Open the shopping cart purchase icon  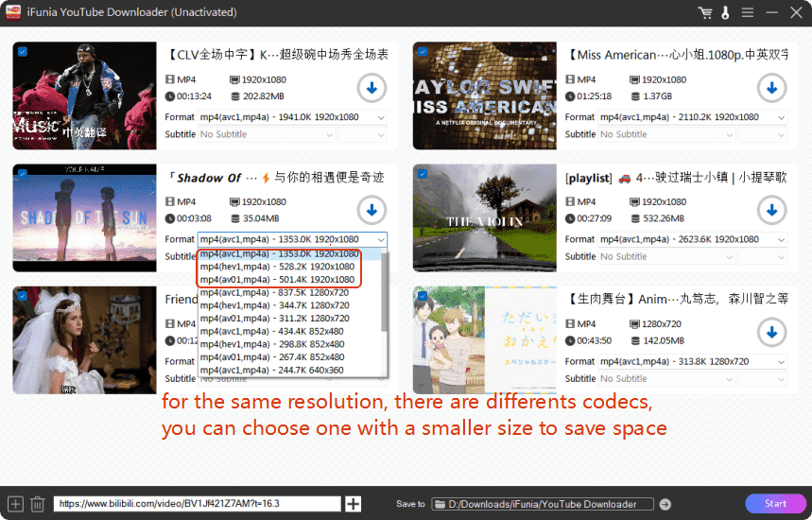point(704,13)
